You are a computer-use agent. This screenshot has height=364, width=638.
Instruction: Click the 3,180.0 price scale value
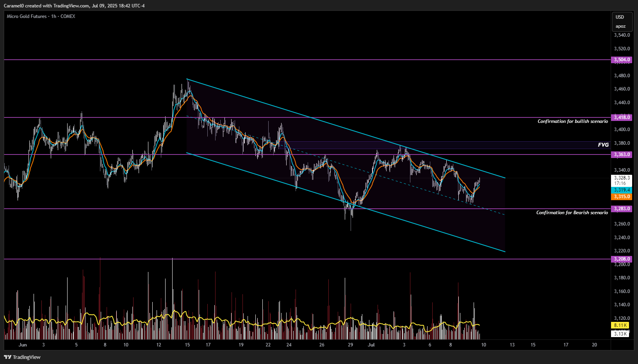click(622, 278)
